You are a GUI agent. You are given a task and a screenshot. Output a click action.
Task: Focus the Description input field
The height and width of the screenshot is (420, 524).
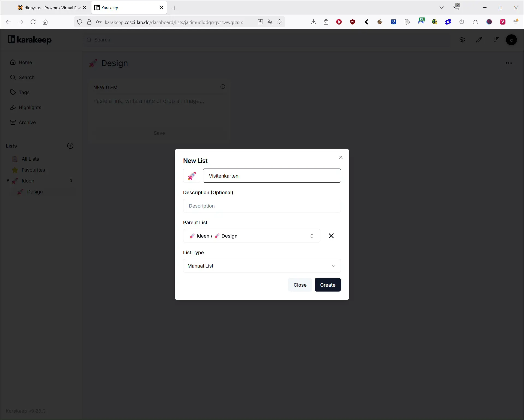(x=262, y=206)
